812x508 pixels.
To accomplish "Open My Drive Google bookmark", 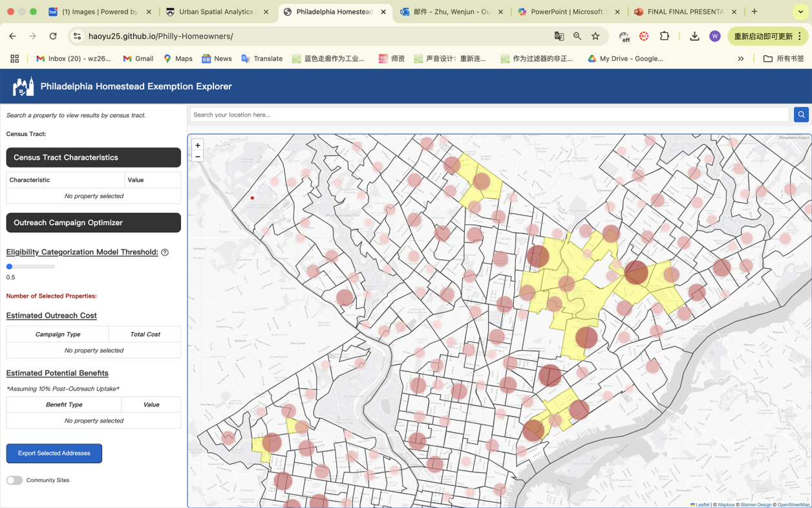I will 625,58.
